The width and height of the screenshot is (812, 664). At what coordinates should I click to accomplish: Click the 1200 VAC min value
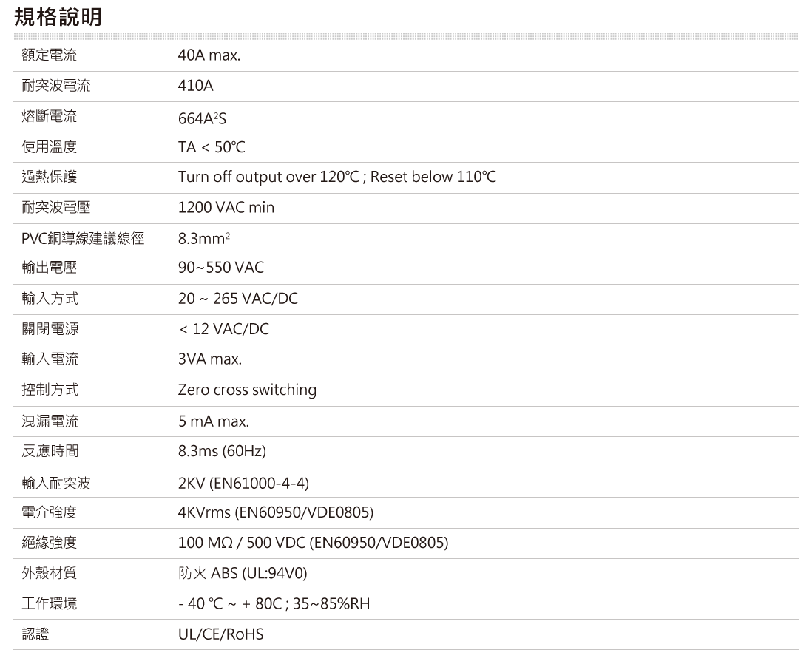coord(226,208)
